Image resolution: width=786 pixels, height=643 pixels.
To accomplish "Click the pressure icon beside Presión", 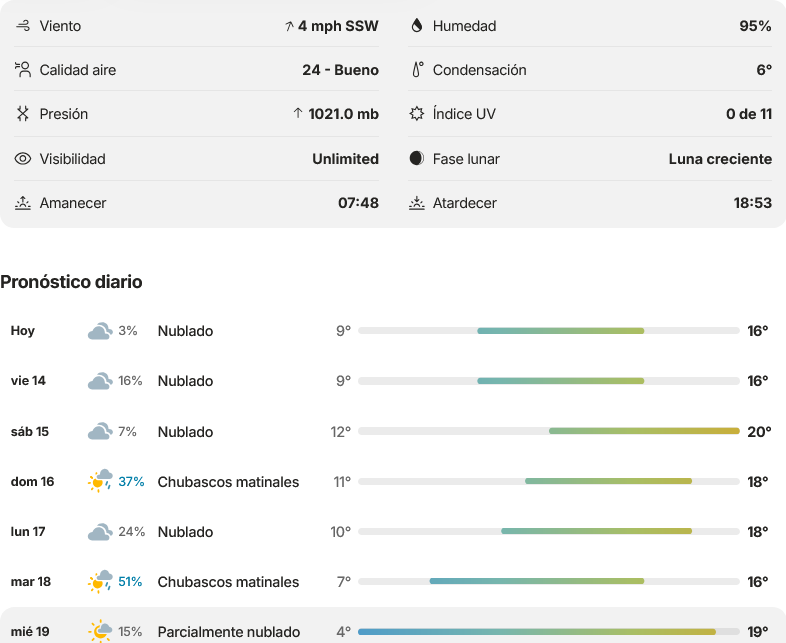I will (x=23, y=114).
